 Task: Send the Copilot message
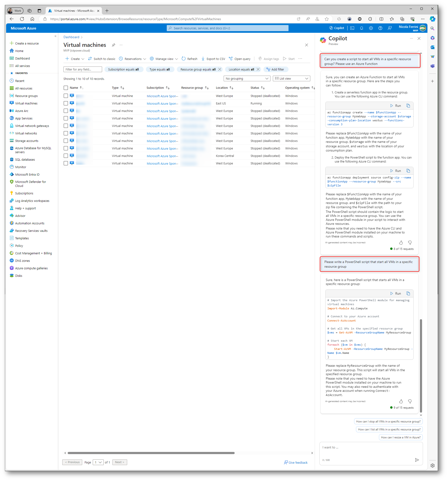pos(417,460)
